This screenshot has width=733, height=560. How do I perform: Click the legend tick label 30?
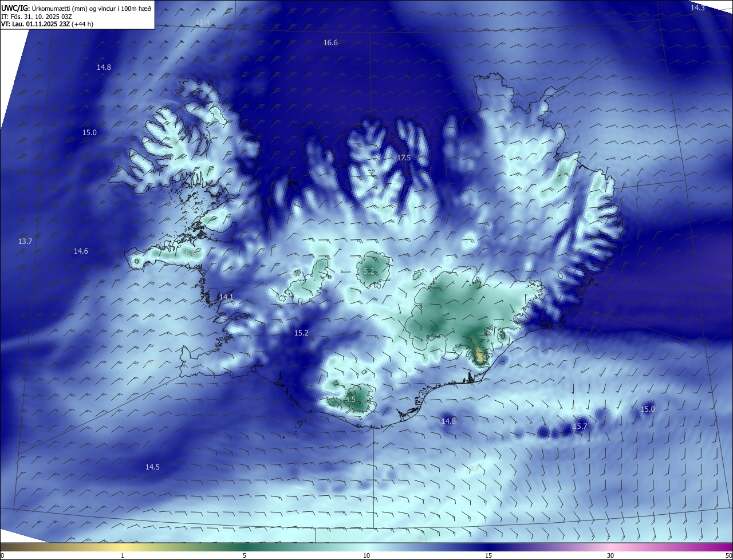click(610, 556)
